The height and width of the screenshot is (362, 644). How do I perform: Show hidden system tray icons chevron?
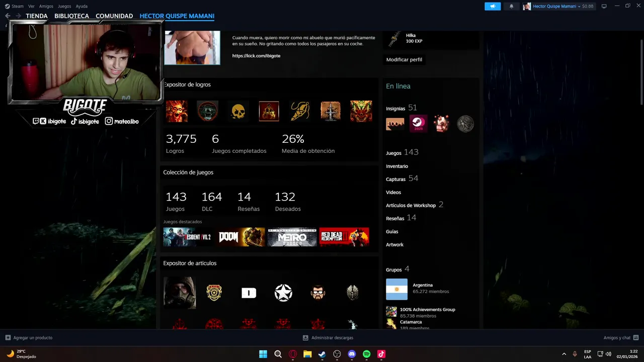(x=564, y=354)
